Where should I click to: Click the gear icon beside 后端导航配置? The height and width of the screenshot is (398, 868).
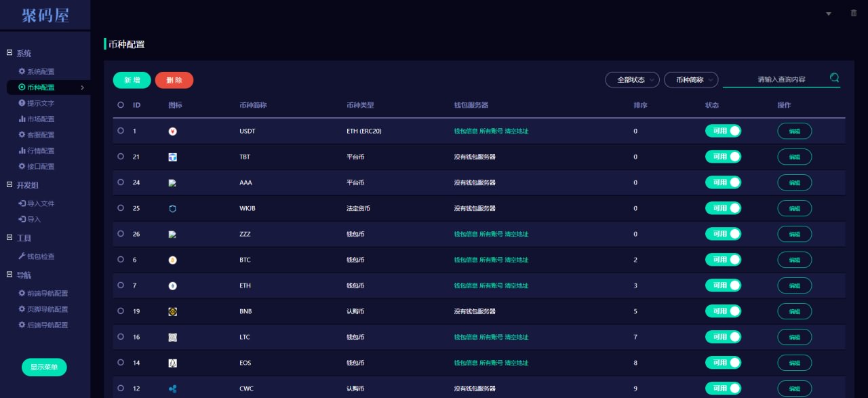(22, 325)
